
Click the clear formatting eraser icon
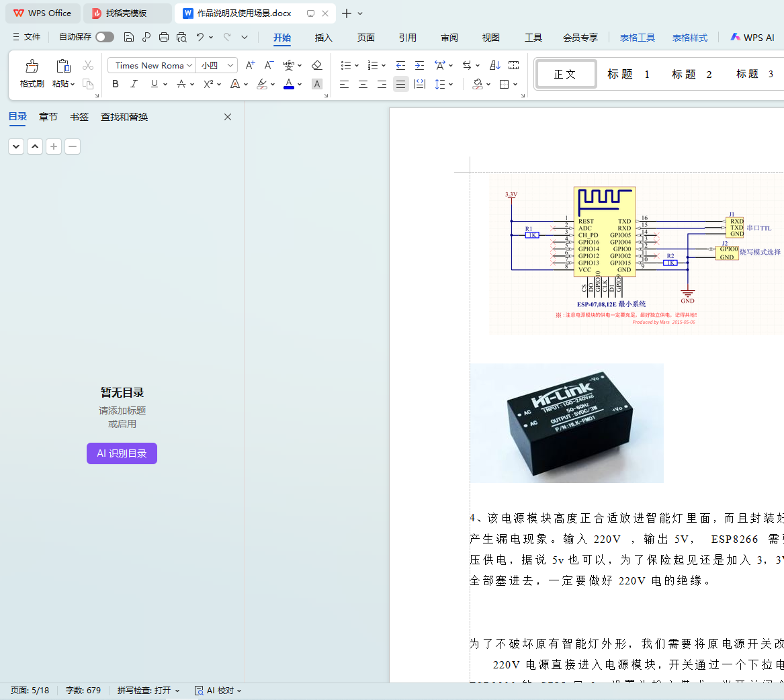[317, 65]
